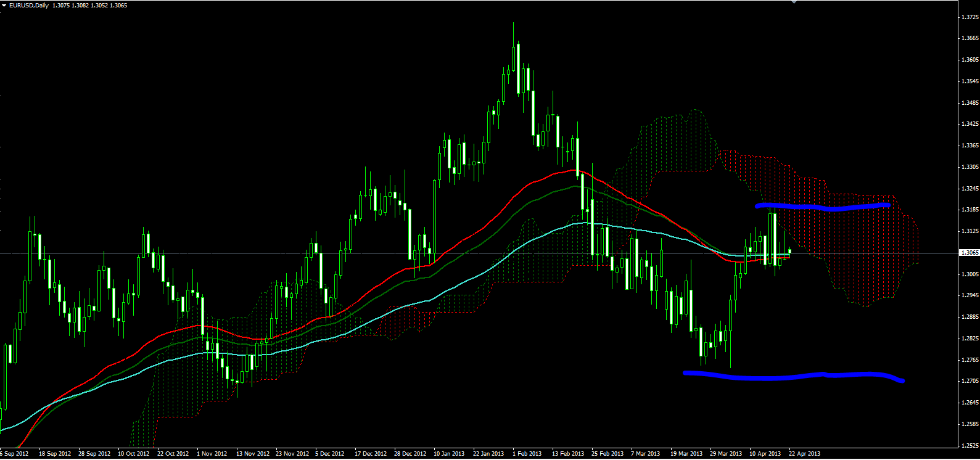Viewport: 980px width, 460px height.
Task: Click the 1.3545 price scale label
Action: [x=970, y=81]
